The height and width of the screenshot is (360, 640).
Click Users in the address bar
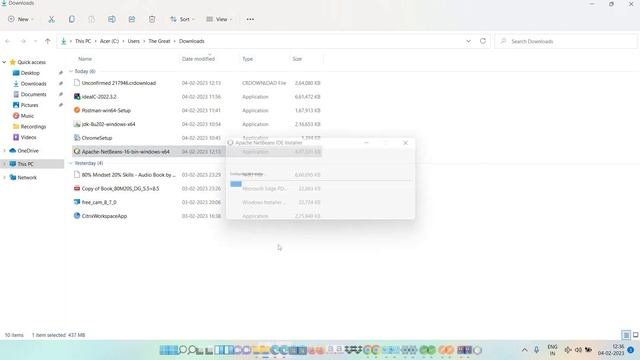point(133,41)
